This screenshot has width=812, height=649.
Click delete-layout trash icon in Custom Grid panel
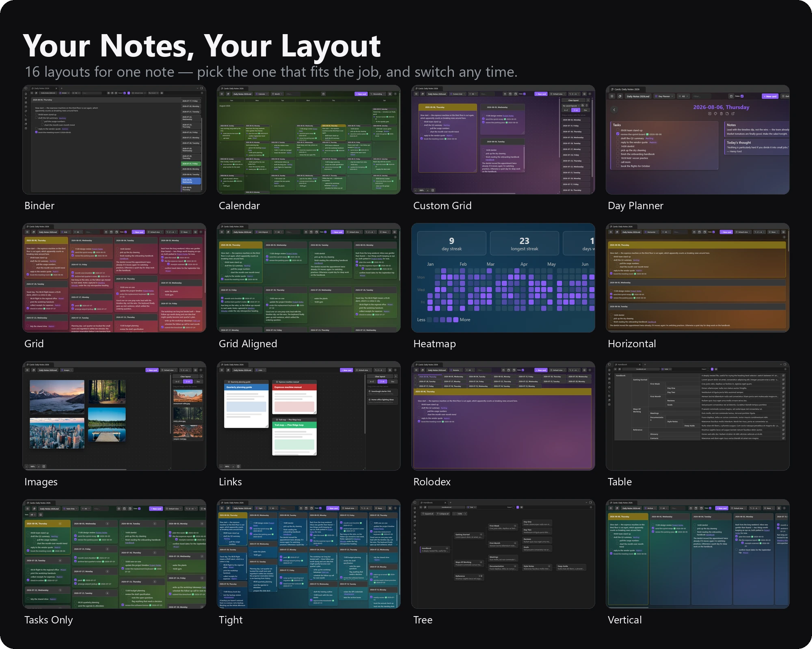point(587,106)
